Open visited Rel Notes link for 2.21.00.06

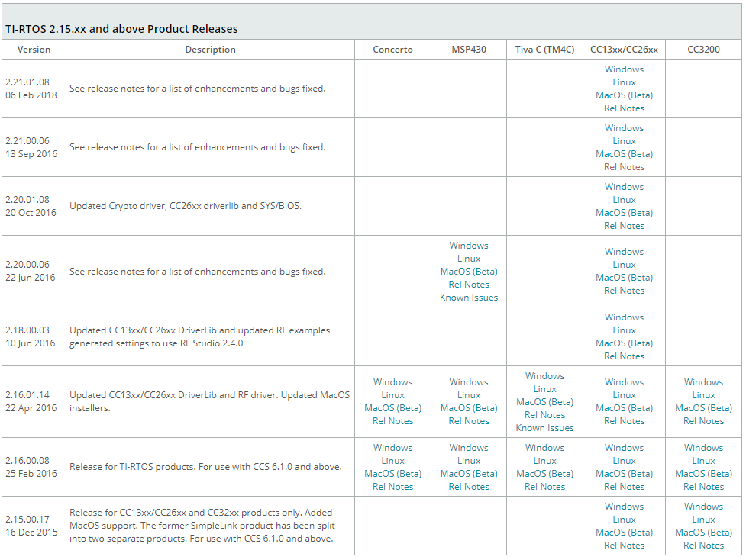tap(624, 167)
